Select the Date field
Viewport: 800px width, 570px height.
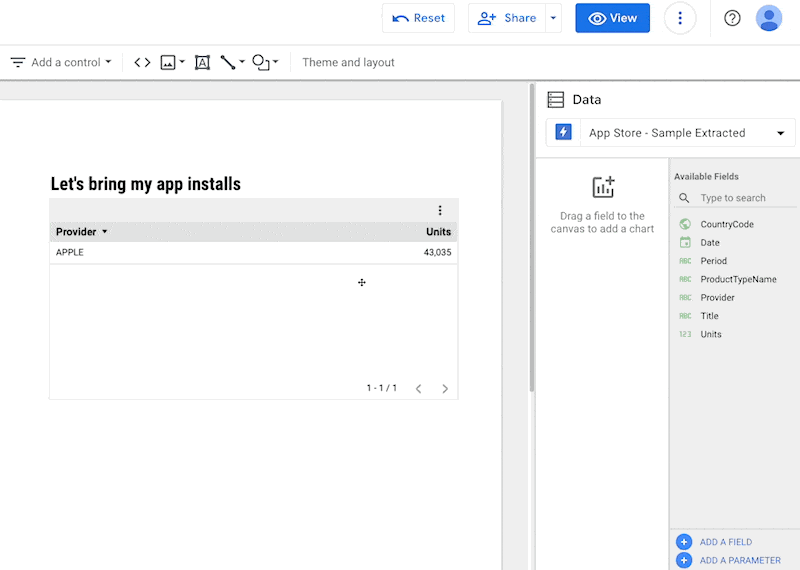point(710,242)
